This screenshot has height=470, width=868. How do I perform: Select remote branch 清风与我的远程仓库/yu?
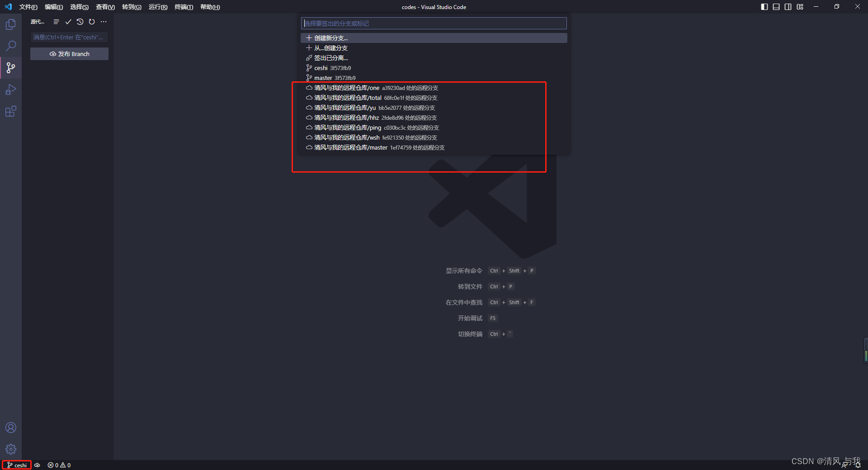pyautogui.click(x=434, y=108)
